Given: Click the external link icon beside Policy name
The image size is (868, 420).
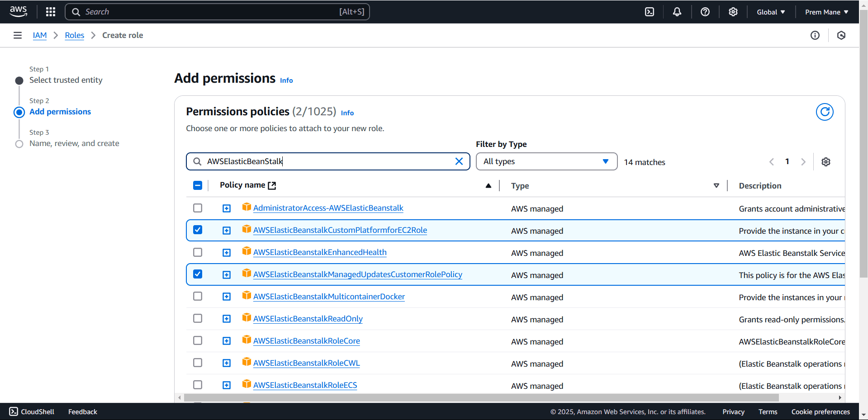Looking at the screenshot, I should [272, 185].
